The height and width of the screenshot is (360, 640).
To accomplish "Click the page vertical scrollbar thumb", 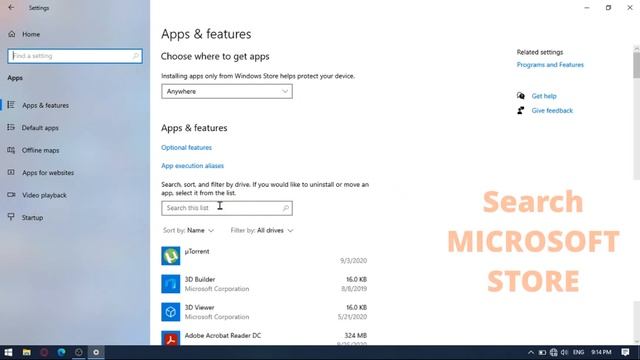I will coord(636,64).
